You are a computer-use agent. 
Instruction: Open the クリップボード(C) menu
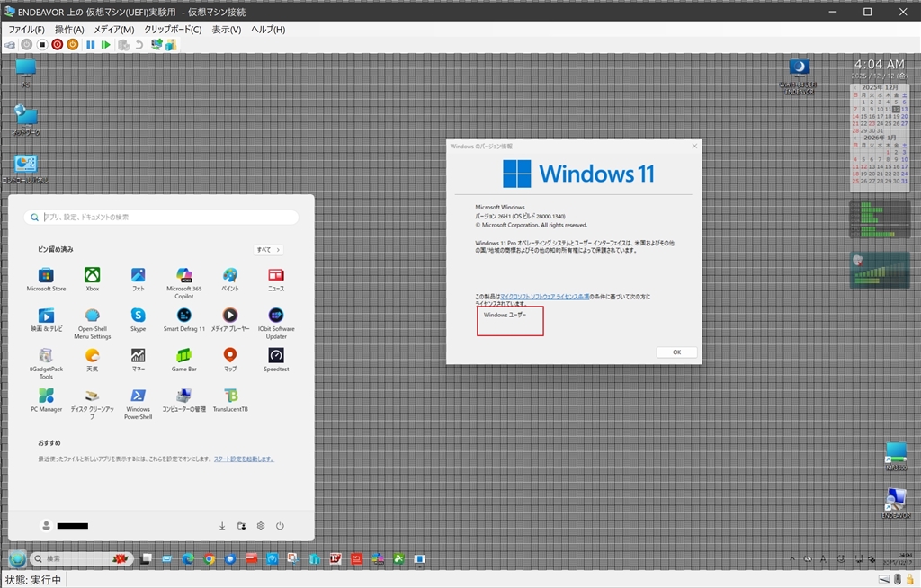(173, 30)
